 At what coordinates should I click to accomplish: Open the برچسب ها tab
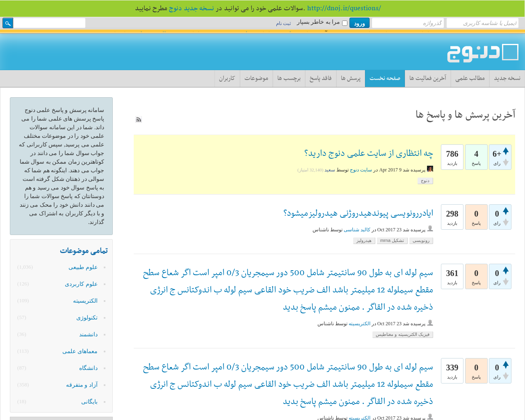[x=289, y=78]
